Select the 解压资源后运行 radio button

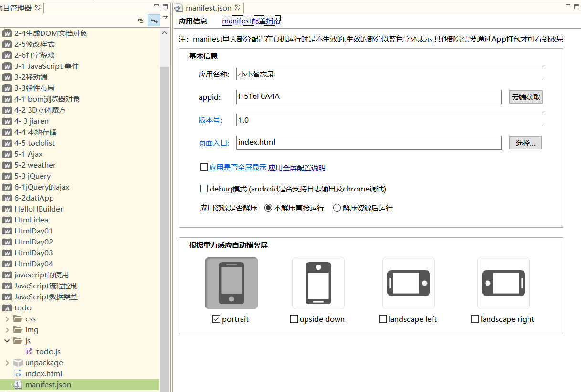[336, 207]
